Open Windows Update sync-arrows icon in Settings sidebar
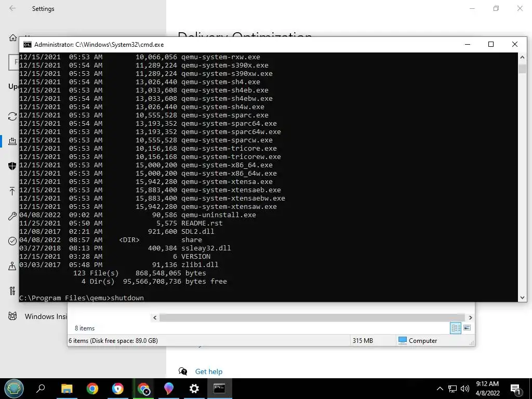 coord(12,116)
